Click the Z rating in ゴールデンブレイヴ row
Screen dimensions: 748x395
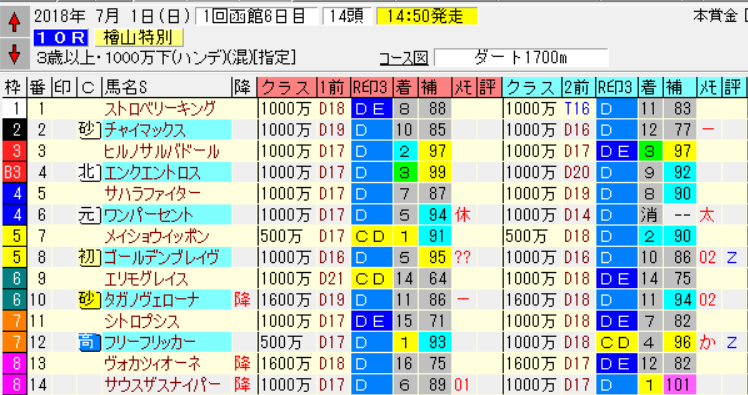pos(733,257)
